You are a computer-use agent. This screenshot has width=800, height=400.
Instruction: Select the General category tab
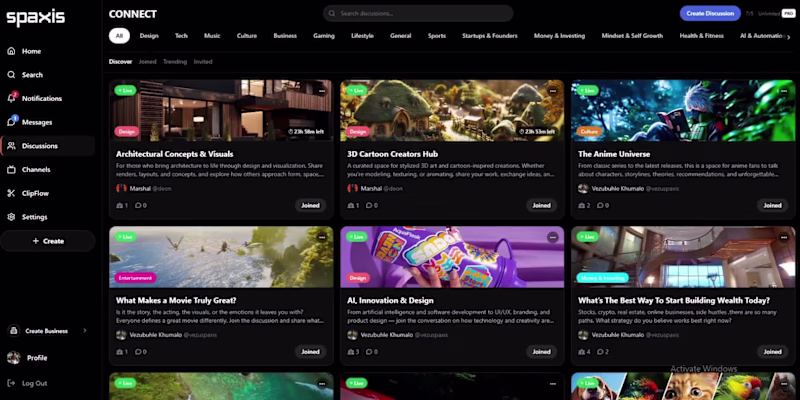pos(401,36)
